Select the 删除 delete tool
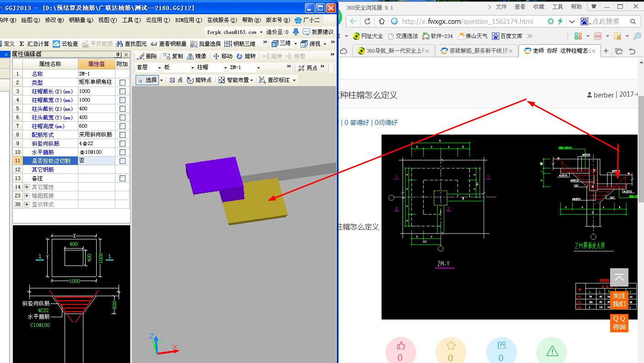 147,56
